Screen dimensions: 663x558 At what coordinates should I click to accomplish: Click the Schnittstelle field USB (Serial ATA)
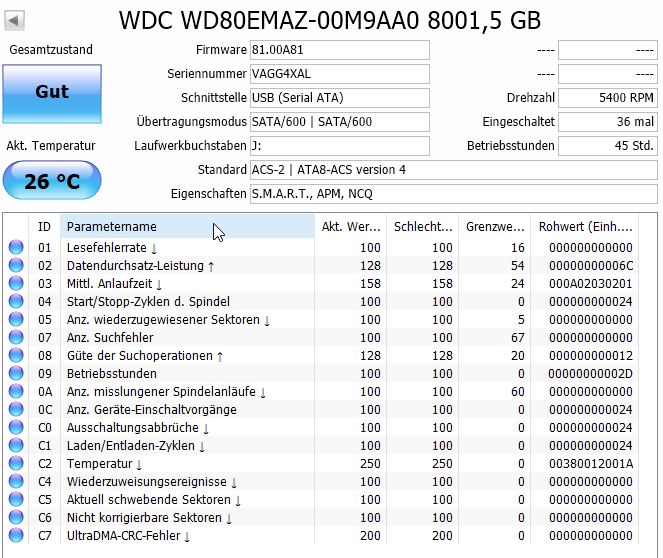pos(340,98)
